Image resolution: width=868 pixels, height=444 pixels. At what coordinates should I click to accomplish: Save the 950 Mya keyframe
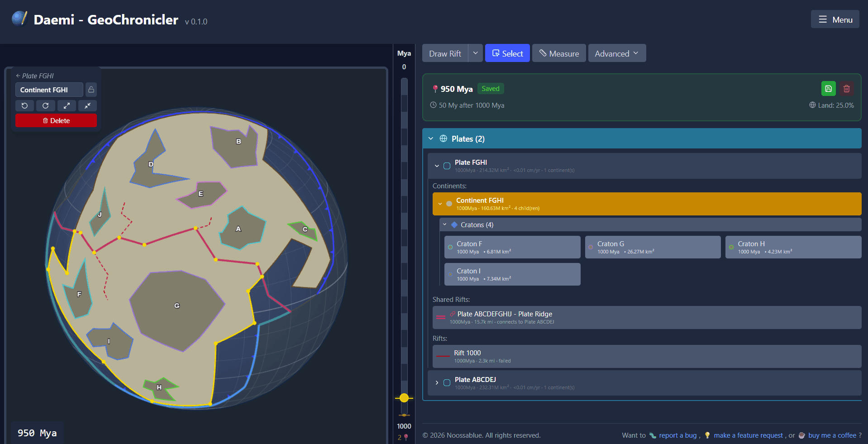828,89
